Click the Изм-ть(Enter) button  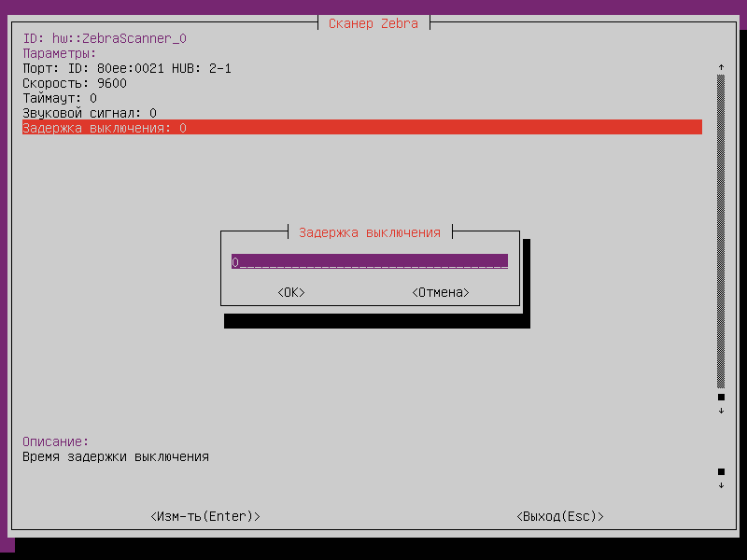click(x=204, y=516)
